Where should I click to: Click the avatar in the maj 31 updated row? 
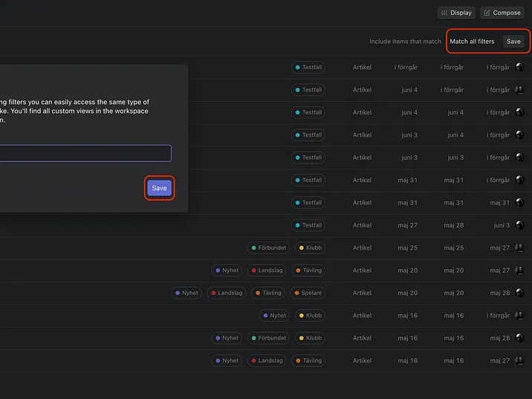click(x=519, y=202)
